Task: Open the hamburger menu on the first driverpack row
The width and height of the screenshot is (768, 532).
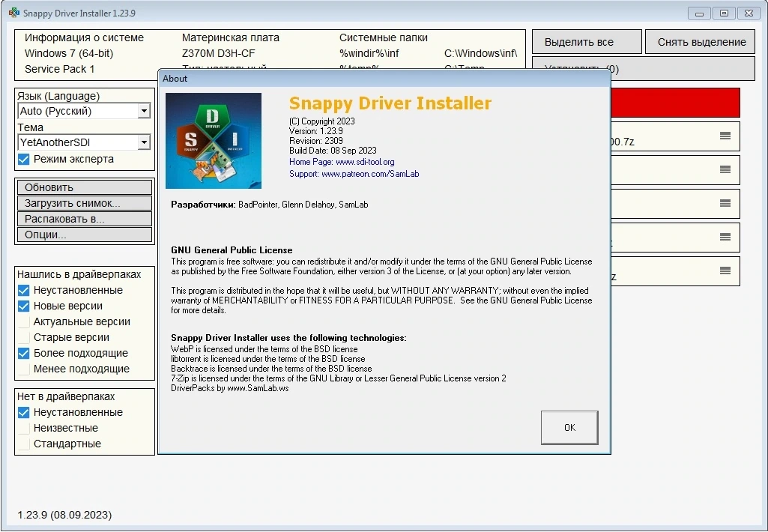Action: coord(725,136)
